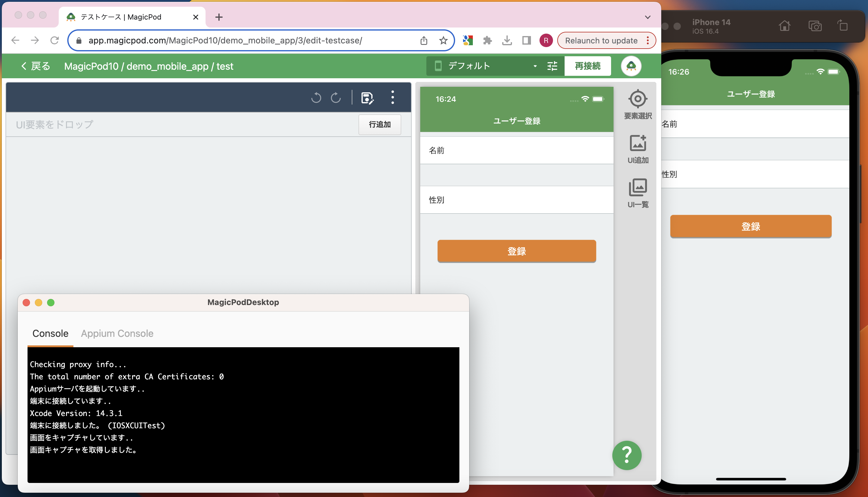Viewport: 868px width, 497px height.
Task: Reload the page in Chrome
Action: 55,41
